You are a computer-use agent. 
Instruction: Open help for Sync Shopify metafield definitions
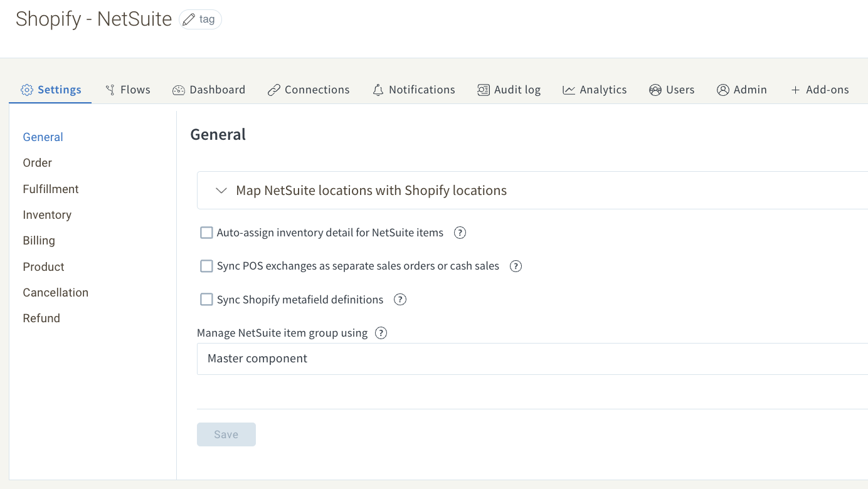[400, 299]
